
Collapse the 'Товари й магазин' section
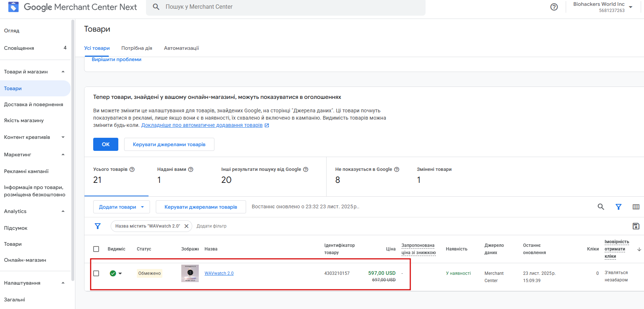click(63, 72)
